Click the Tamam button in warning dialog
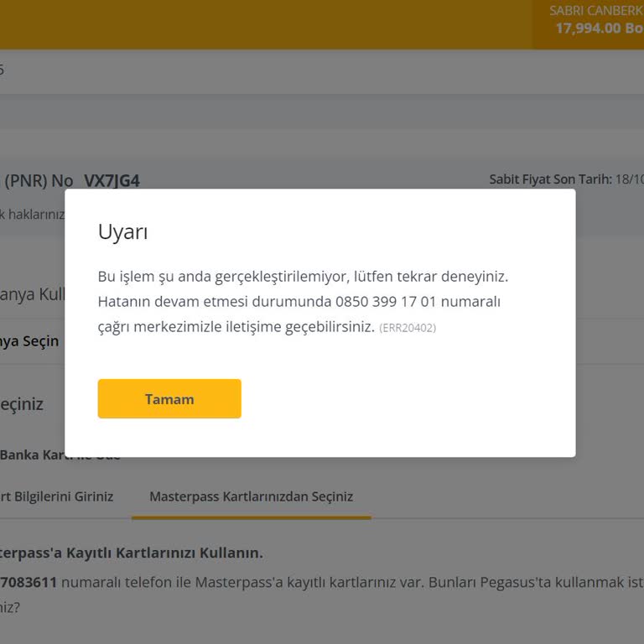Image resolution: width=644 pixels, height=644 pixels. (169, 398)
